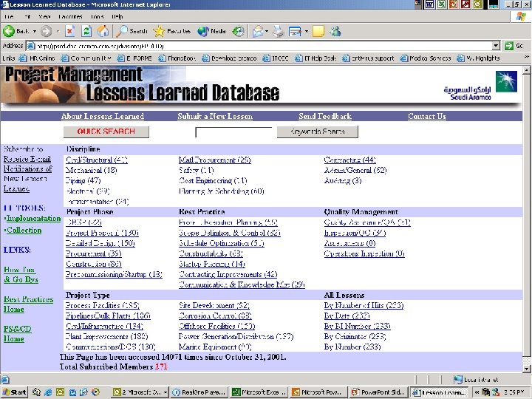Image resolution: width=532 pixels, height=399 pixels.
Task: Click the About Lessons Learned link
Action: [x=103, y=117]
